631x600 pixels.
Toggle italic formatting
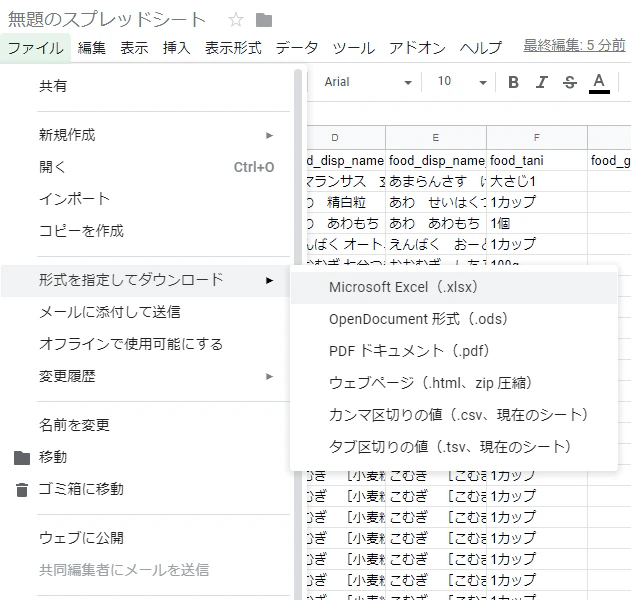coord(542,82)
